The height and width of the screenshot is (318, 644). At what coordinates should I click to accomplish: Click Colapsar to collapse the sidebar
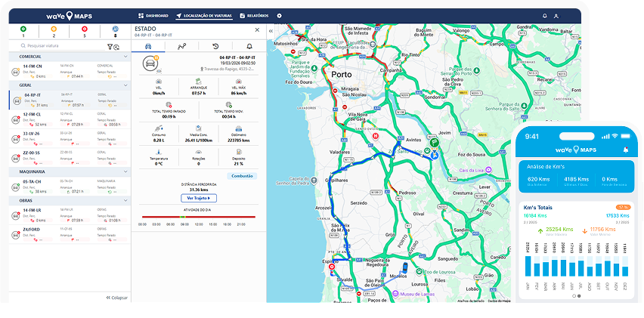[x=116, y=298]
